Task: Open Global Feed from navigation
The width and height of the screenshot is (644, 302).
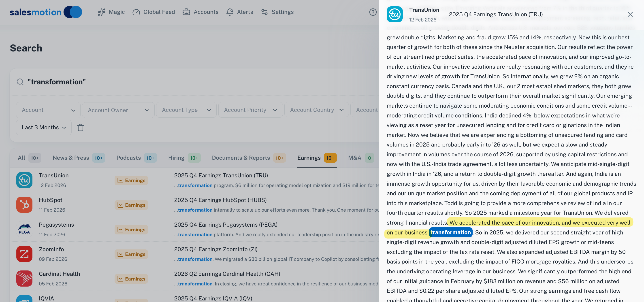Action: [154, 12]
